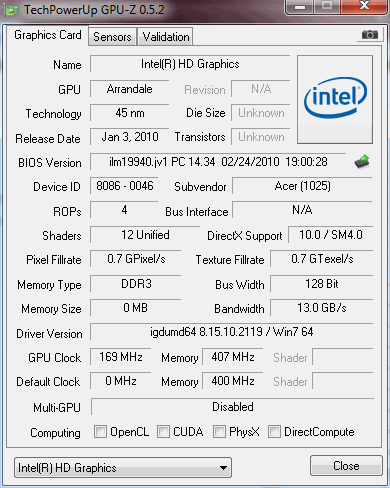Screen dimensions: 390x488
Task: Click the empty Shader field beside GPU Clock
Action: [343, 357]
